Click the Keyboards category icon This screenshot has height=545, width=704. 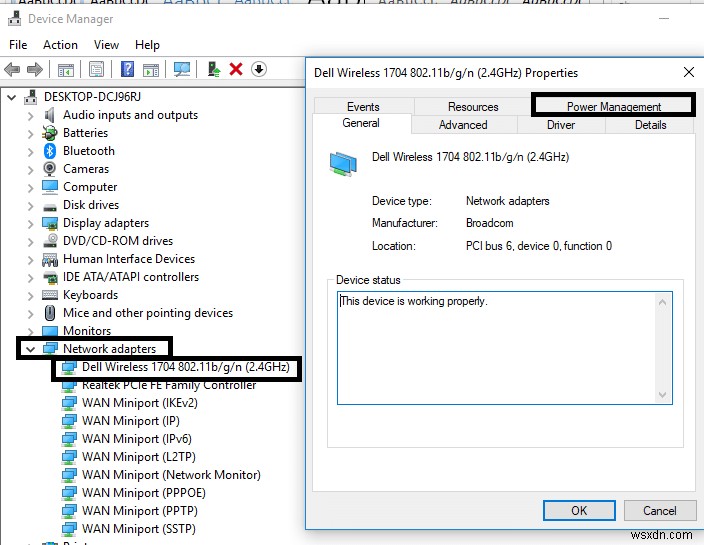point(50,295)
